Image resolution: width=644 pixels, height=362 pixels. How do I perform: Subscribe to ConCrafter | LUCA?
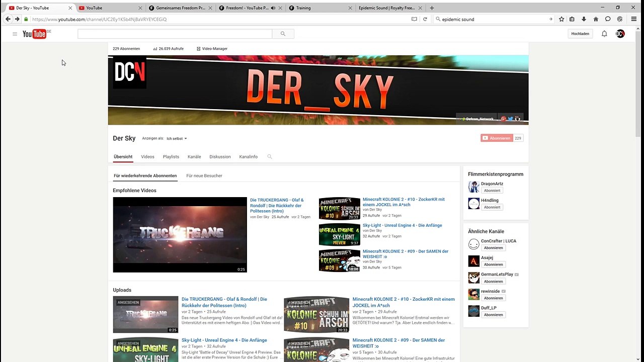click(494, 248)
